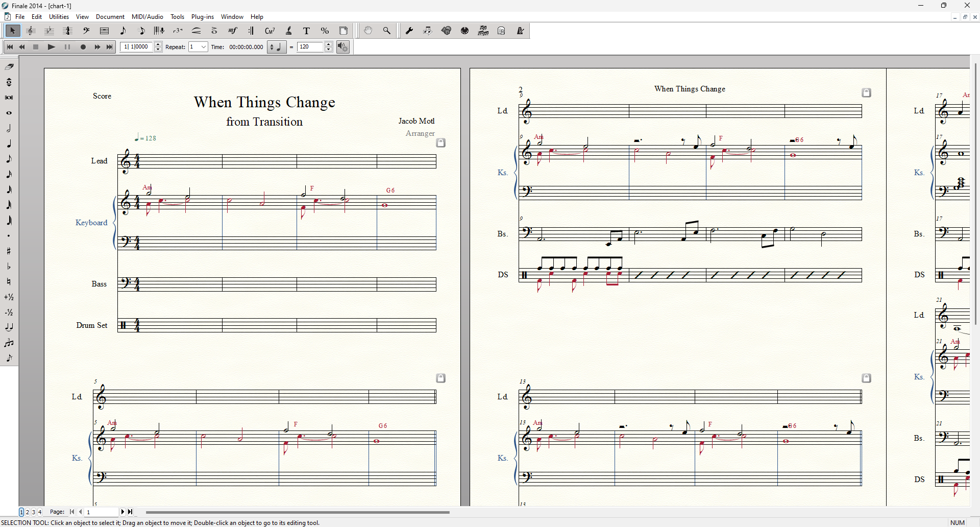Choose the Repeat tool
Image resolution: width=980 pixels, height=527 pixels.
click(x=251, y=31)
